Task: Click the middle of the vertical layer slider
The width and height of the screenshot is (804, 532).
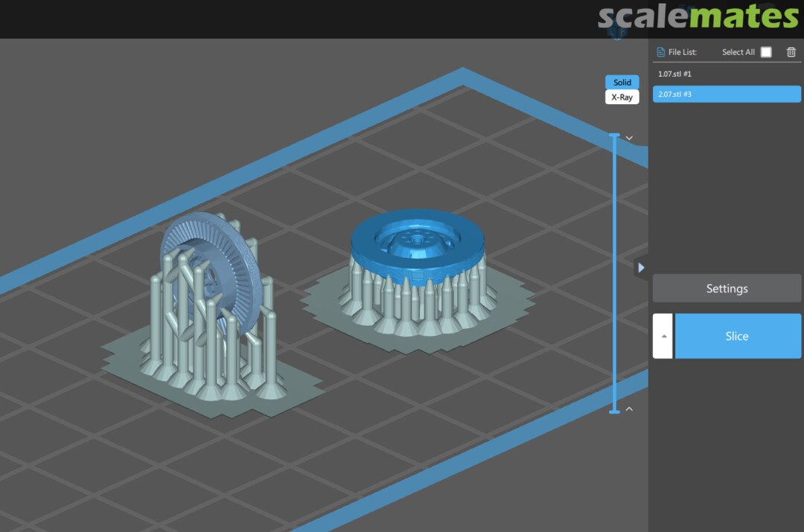Action: [614, 273]
